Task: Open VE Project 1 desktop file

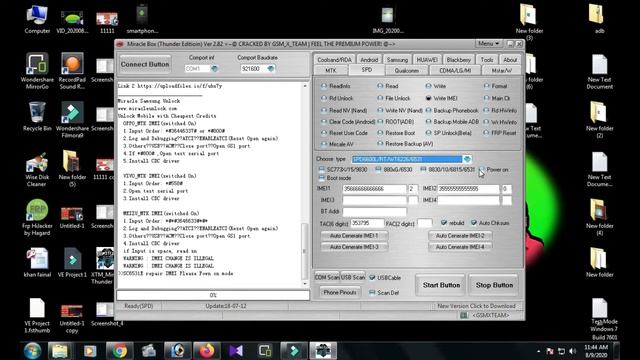Action: [x=72, y=262]
